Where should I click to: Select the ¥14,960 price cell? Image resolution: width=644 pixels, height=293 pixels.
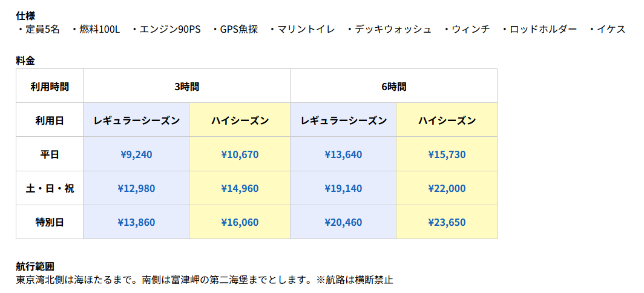[x=240, y=188]
